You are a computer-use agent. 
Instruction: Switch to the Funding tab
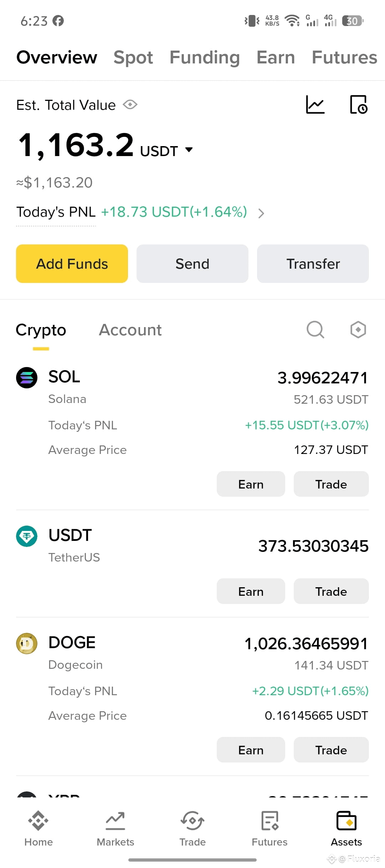[x=205, y=57]
